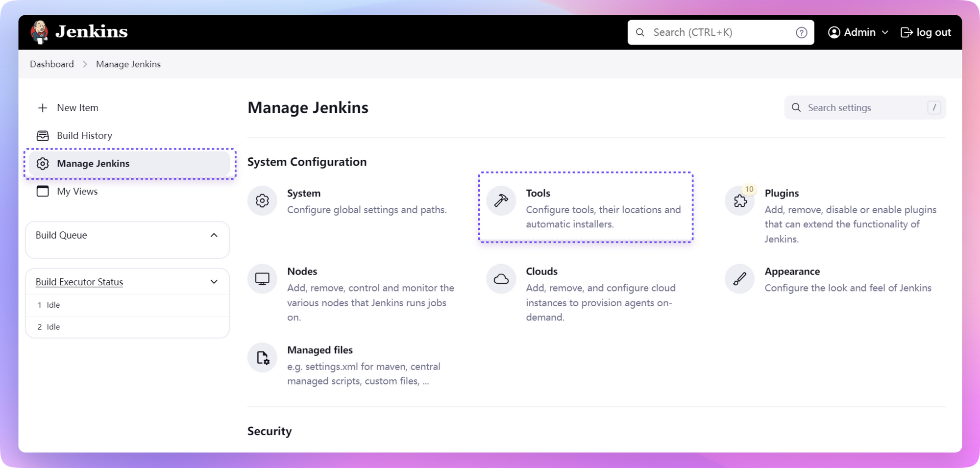Click the Build History inbox icon
This screenshot has height=468, width=980.
pyautogui.click(x=43, y=136)
